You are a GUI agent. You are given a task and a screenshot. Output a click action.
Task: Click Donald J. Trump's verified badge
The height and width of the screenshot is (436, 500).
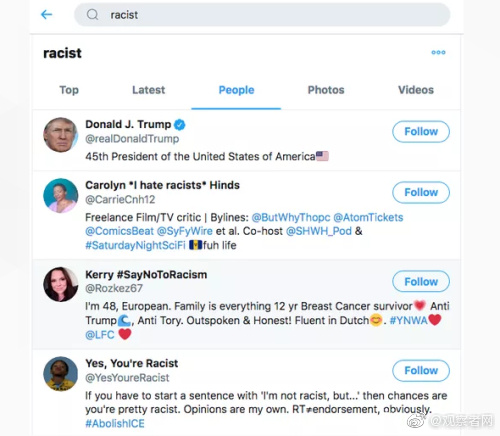(x=180, y=125)
